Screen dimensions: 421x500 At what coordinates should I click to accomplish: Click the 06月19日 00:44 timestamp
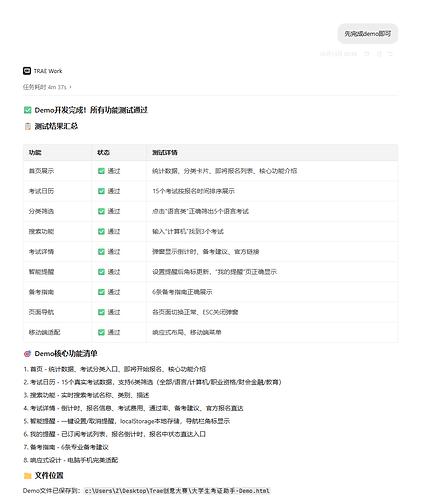(x=338, y=54)
